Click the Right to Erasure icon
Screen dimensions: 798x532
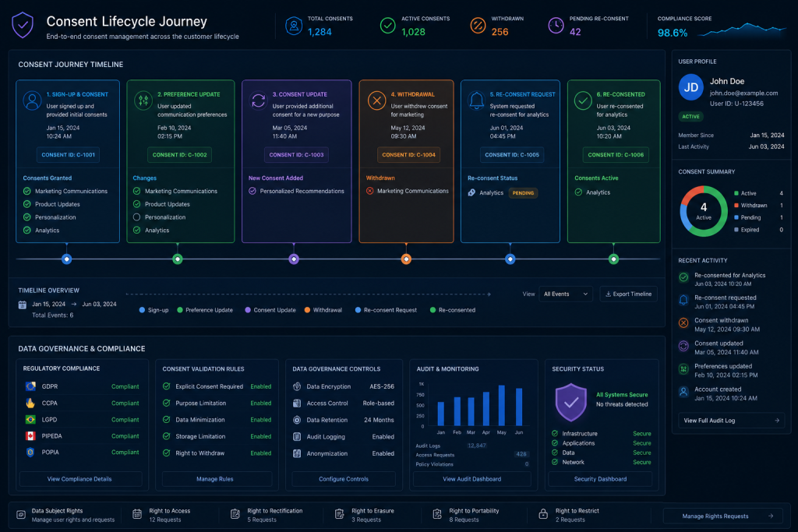(340, 514)
